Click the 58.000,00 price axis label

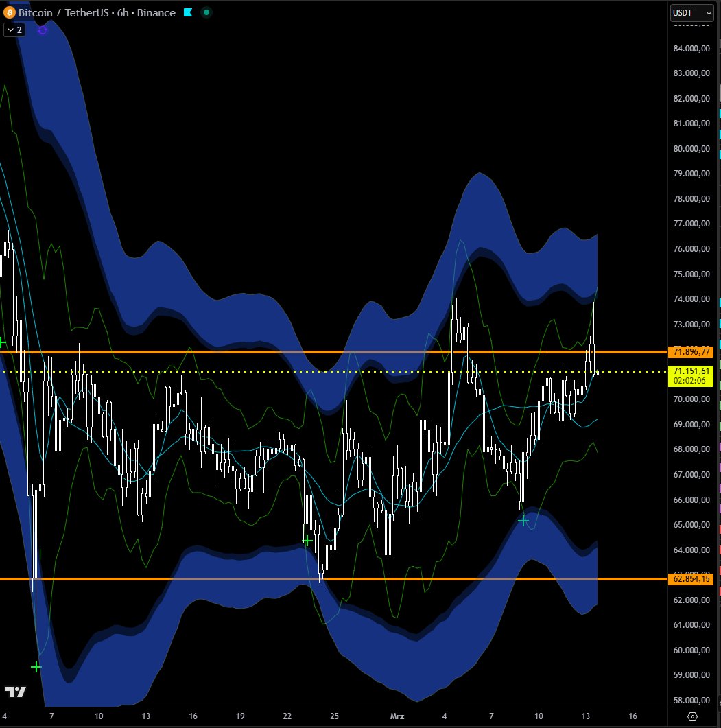[x=692, y=700]
